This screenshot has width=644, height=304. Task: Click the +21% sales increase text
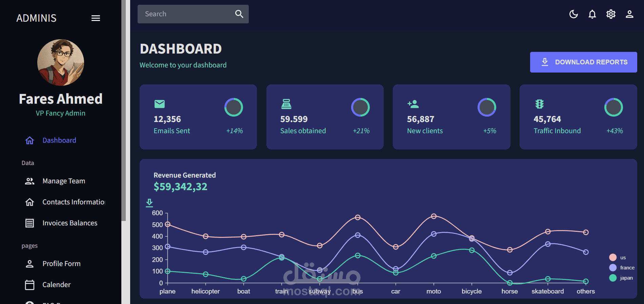(361, 131)
